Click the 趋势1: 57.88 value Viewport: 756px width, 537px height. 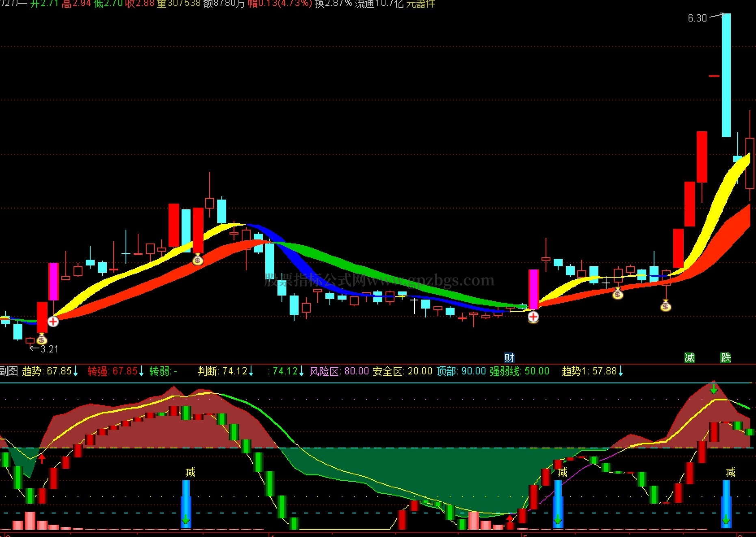click(592, 371)
